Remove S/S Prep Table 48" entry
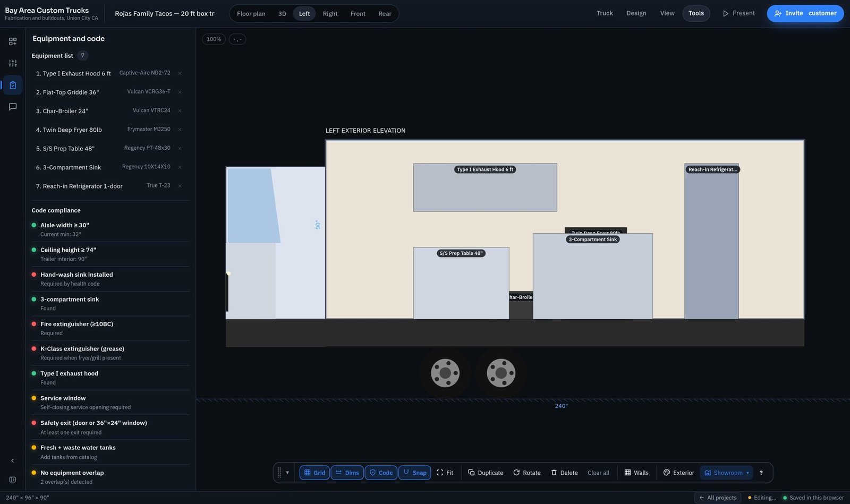Viewport: 850px width, 504px height. point(180,148)
